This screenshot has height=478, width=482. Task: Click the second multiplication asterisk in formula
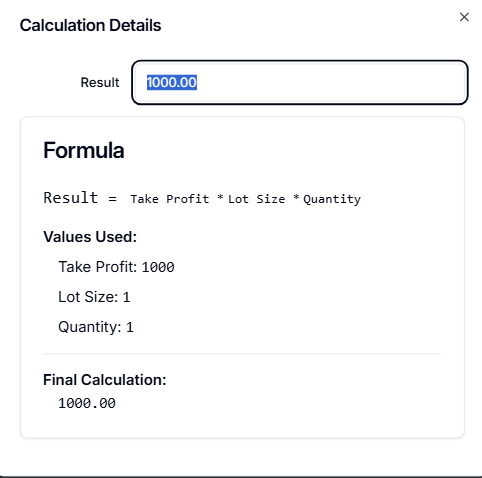click(x=296, y=198)
